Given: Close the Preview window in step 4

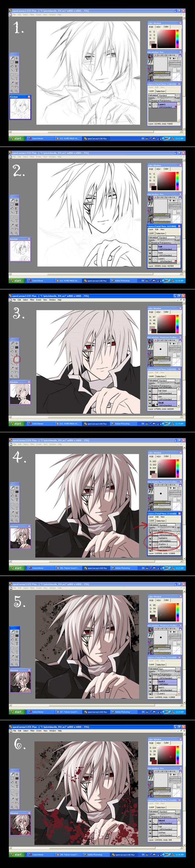Looking at the screenshot, I should click(29, 526).
